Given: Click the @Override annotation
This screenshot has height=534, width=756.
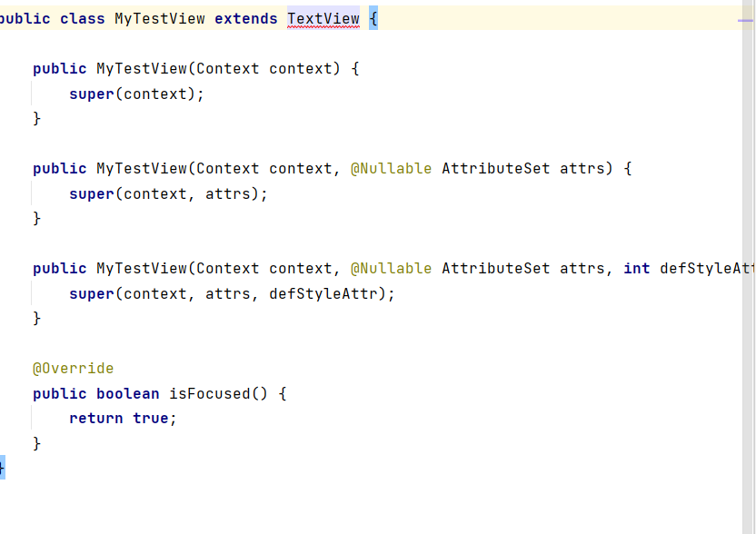Looking at the screenshot, I should click(x=73, y=369).
